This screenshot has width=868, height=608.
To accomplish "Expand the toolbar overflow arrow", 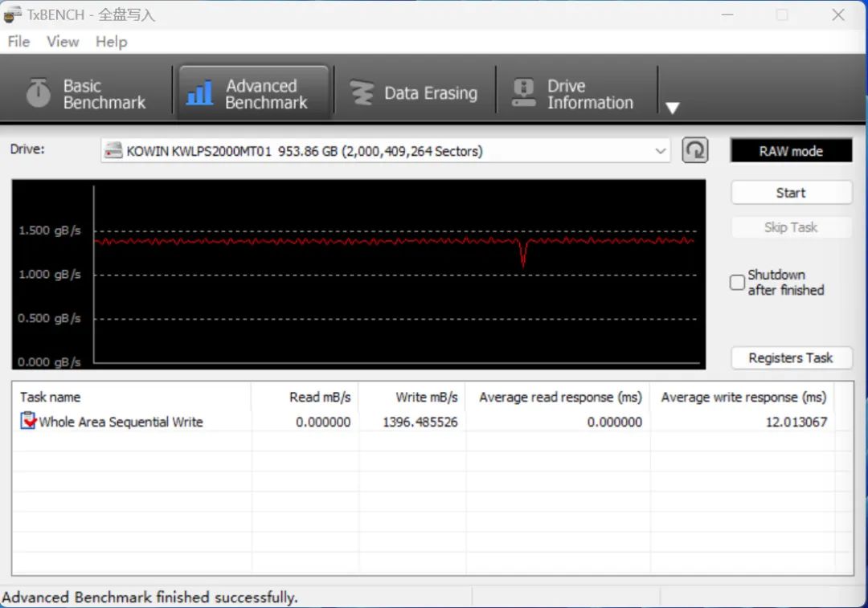I will (x=672, y=108).
